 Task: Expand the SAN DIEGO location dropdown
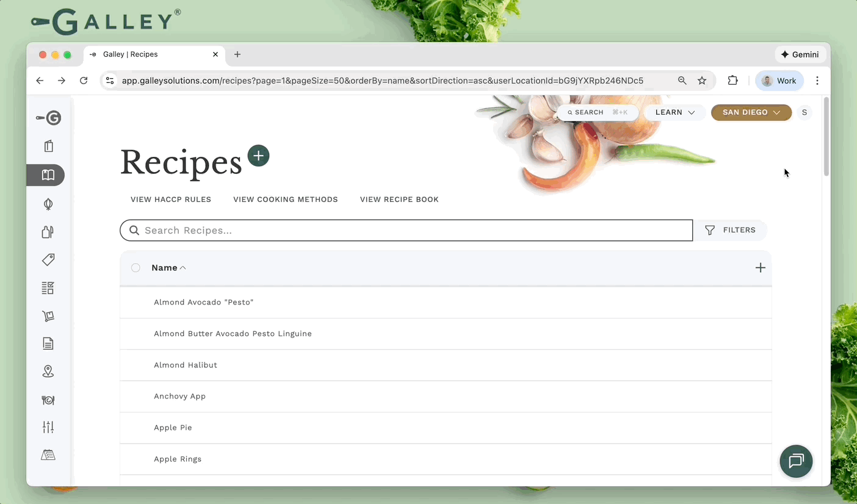[751, 112]
